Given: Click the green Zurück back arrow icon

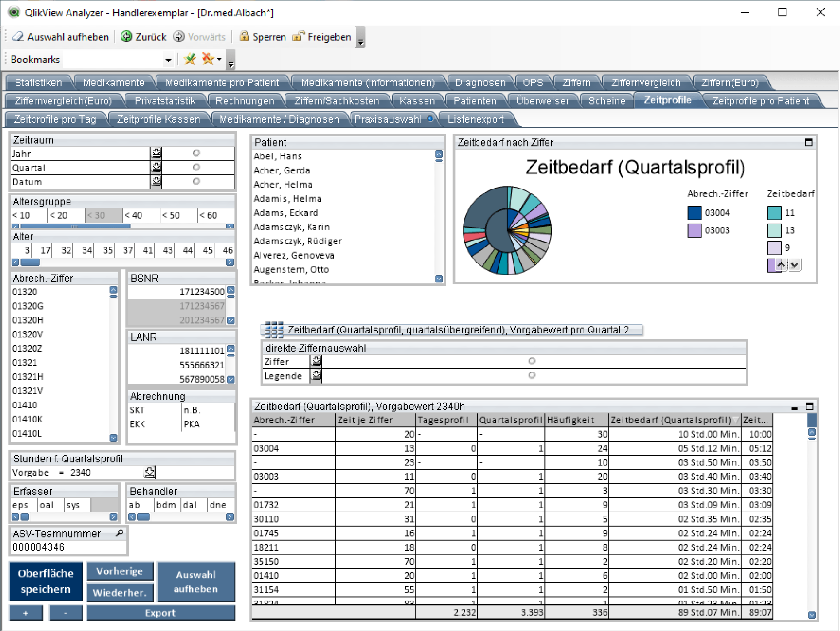Looking at the screenshot, I should [x=126, y=37].
